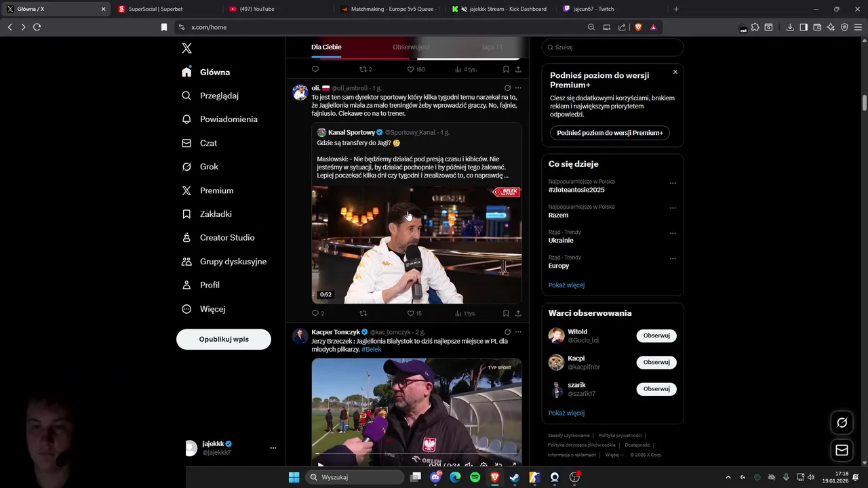The height and width of the screenshot is (488, 868).
Task: Open Spotify from the taskbar
Action: 475,477
